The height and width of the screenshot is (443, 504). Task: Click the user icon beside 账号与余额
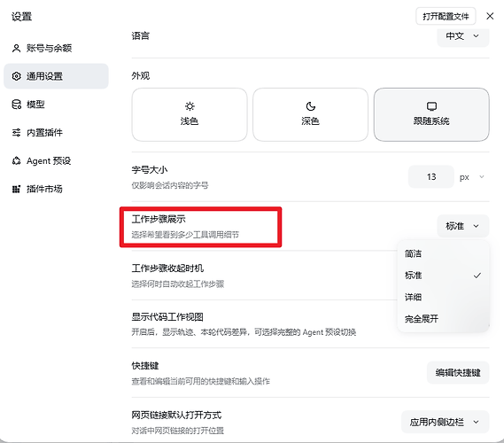[16, 48]
